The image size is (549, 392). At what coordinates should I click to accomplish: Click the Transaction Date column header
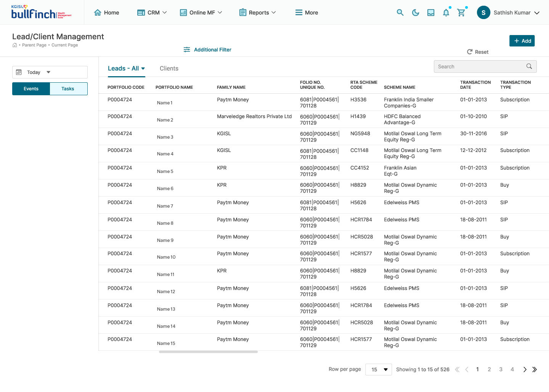coord(475,85)
